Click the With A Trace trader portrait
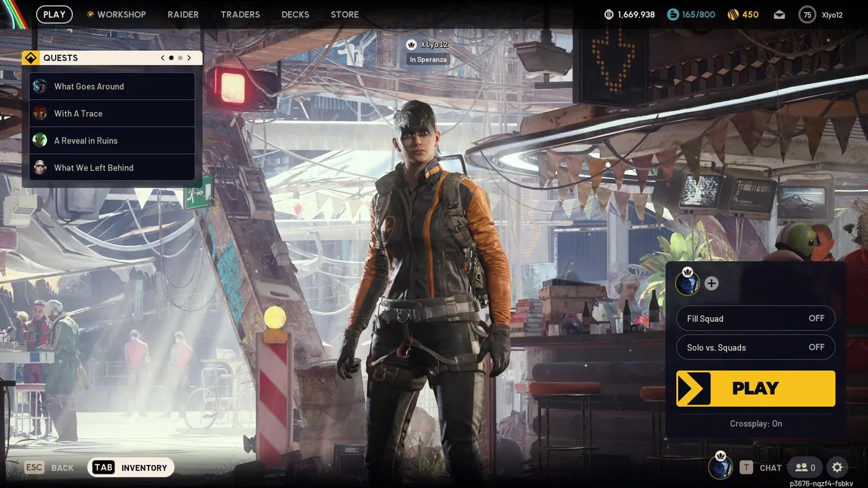 (x=40, y=113)
